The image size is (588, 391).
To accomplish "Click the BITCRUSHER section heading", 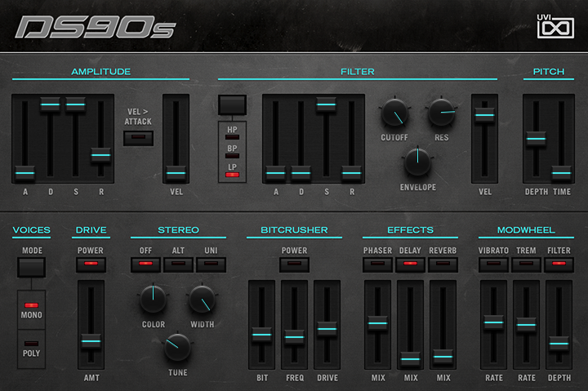I will point(294,230).
